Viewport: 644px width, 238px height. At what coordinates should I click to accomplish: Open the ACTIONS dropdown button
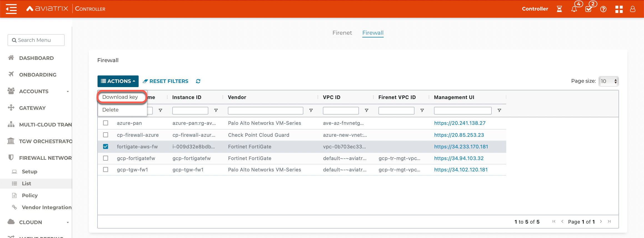118,81
